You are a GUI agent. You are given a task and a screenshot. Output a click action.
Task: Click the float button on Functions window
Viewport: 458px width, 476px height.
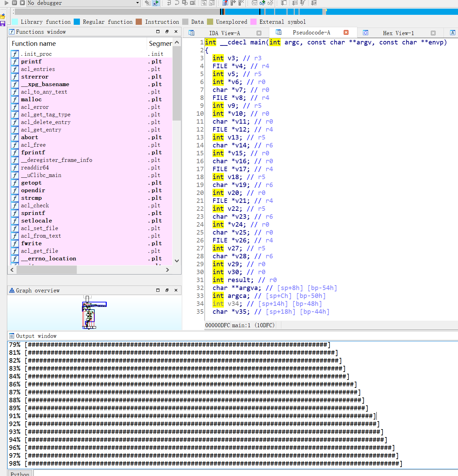[167, 32]
